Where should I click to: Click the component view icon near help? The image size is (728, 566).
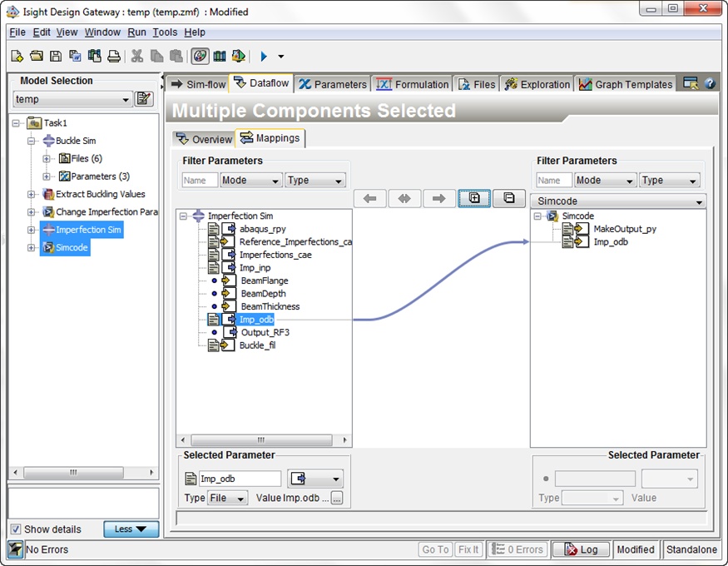[x=691, y=83]
